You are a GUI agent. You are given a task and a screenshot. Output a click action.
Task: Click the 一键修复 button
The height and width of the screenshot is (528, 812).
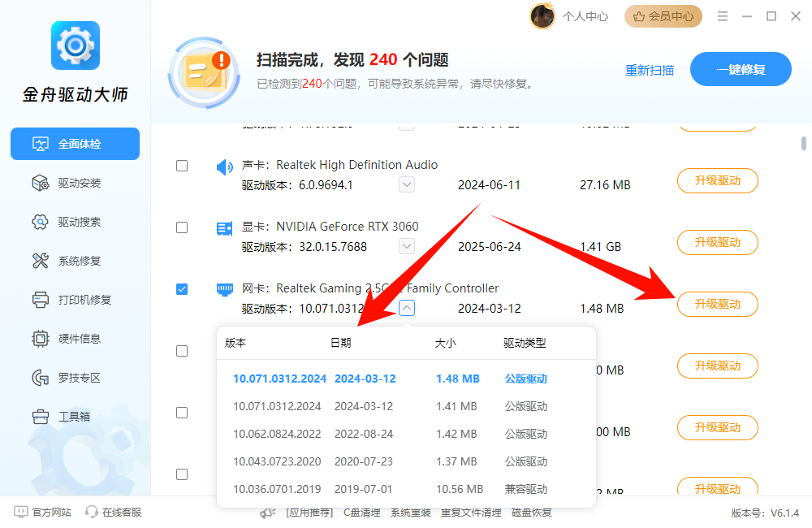(x=741, y=69)
